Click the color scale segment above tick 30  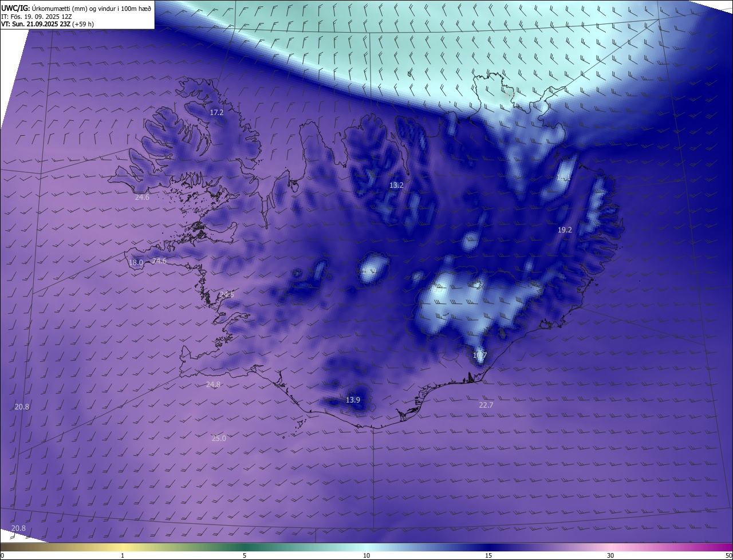[x=610, y=547]
